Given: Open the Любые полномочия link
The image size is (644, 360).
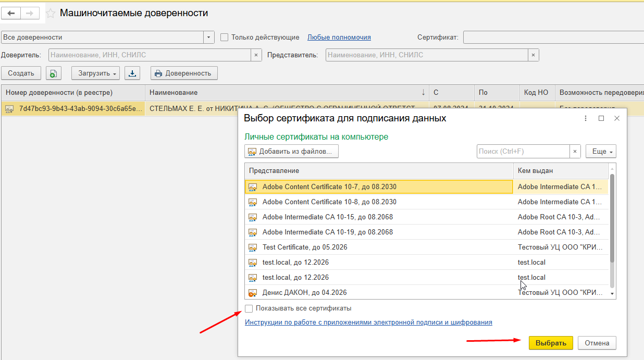Looking at the screenshot, I should [339, 38].
